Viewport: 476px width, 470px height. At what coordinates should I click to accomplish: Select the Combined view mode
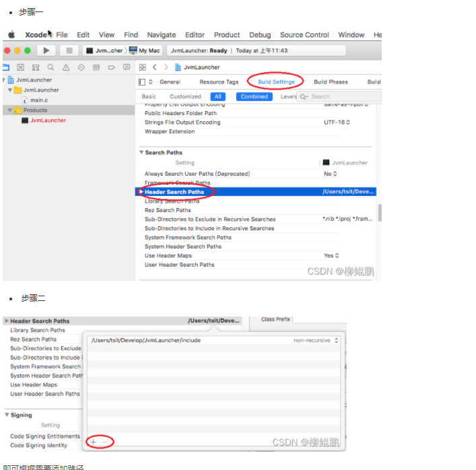254,96
